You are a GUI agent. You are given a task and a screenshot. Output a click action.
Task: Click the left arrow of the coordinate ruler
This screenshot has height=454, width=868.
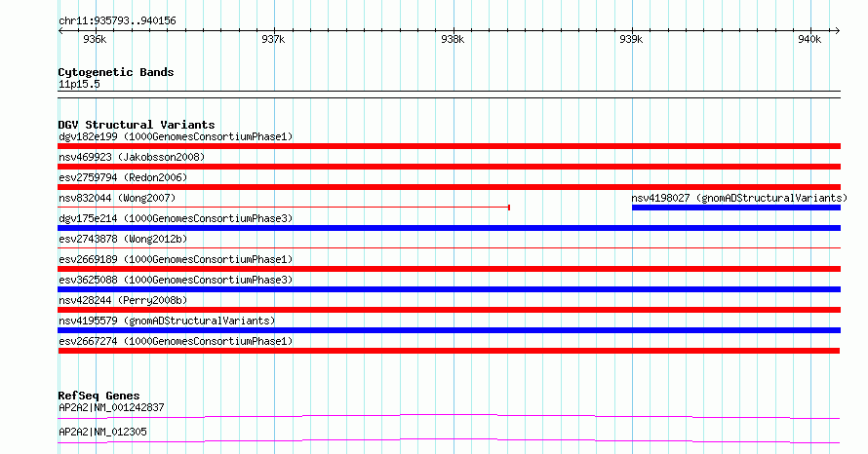60,30
